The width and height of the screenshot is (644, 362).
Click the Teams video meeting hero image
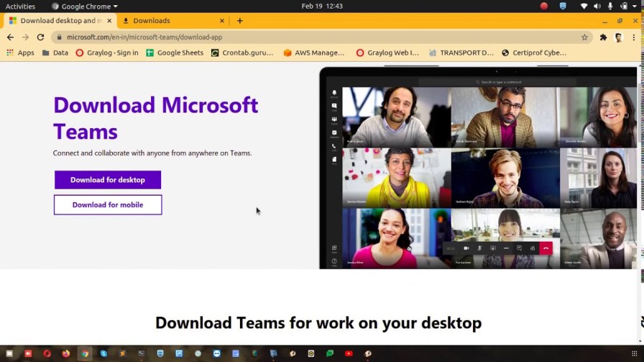point(479,168)
